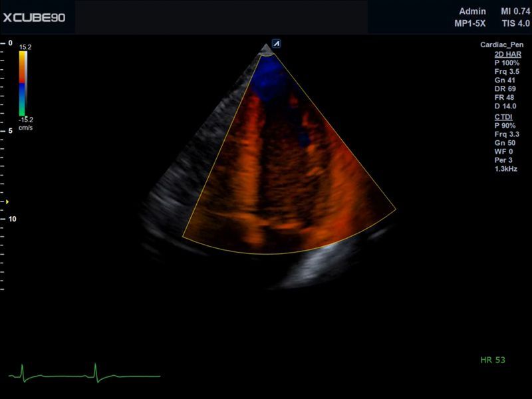The height and width of the screenshot is (399, 532).
Task: Click the yellow focus position arrow marker
Action: coord(7,202)
